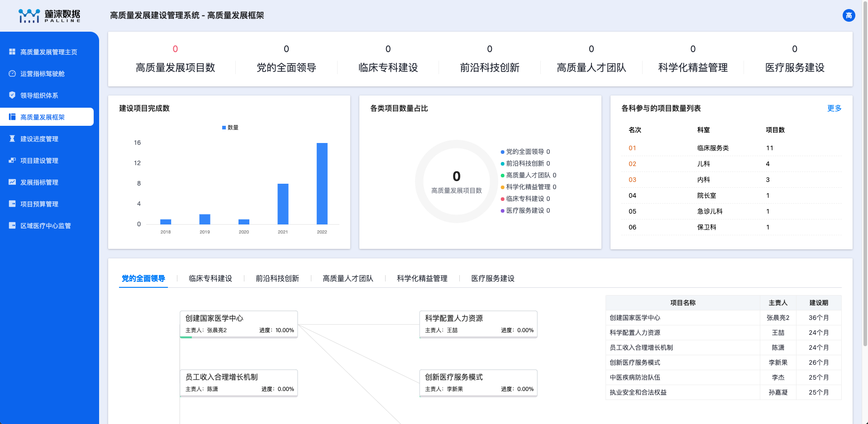The height and width of the screenshot is (424, 868).
Task: Click the 项目建设管理 sidebar icon
Action: click(12, 160)
